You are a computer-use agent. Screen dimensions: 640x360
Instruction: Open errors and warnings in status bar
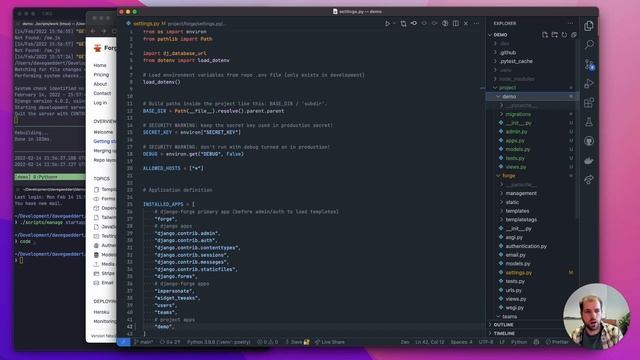pyautogui.click(x=268, y=342)
